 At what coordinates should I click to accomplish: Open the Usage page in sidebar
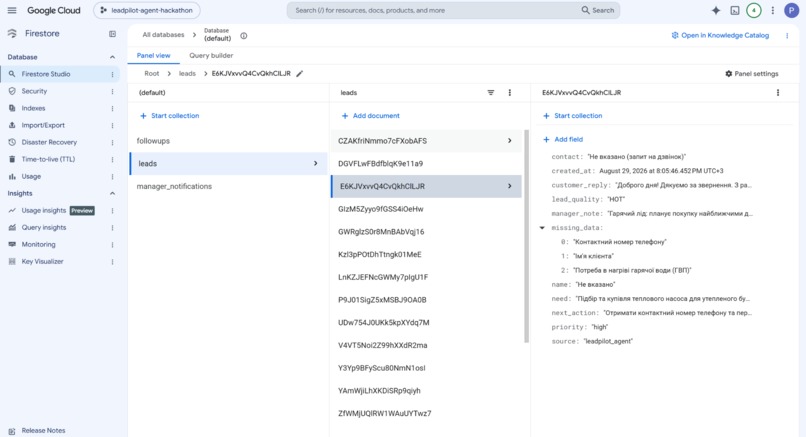31,176
